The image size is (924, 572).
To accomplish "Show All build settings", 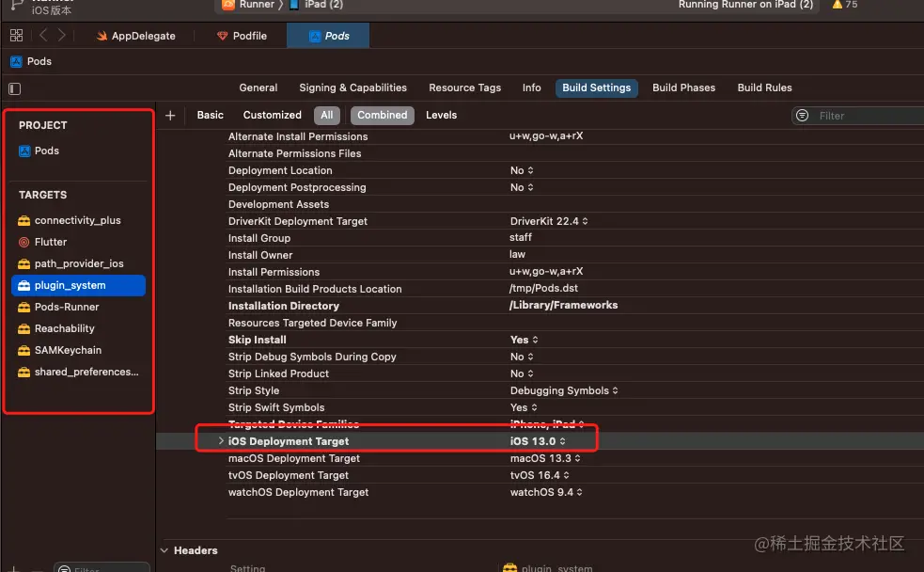I will click(x=327, y=115).
